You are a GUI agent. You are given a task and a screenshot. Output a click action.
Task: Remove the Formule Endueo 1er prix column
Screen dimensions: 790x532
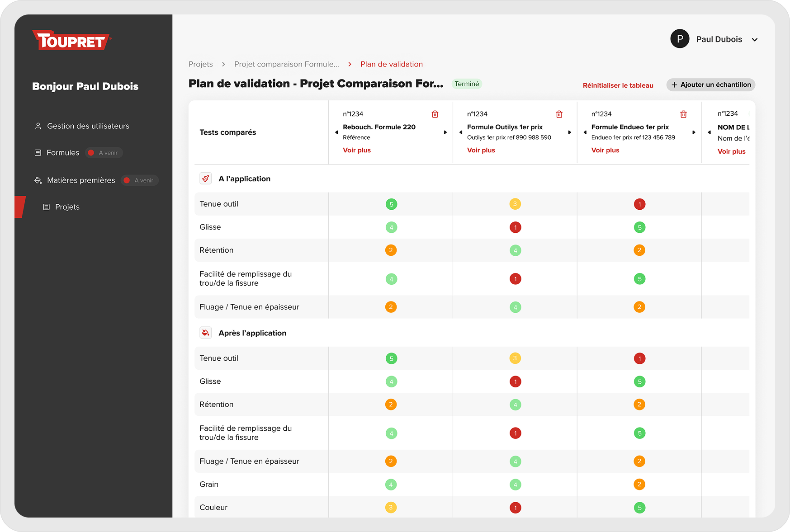683,114
